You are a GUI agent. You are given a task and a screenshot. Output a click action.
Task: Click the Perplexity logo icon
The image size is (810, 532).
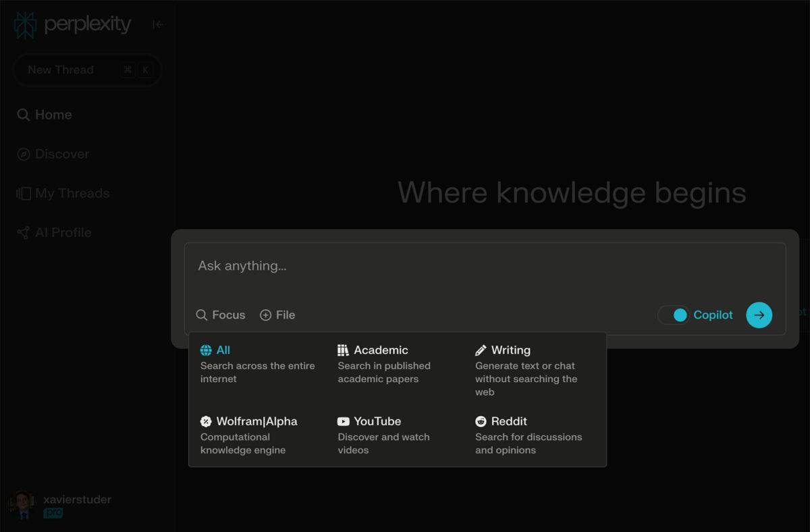[25, 25]
